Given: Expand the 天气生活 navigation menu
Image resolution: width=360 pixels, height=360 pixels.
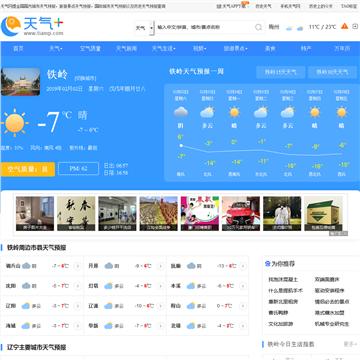Looking at the screenshot, I should (x=164, y=49).
